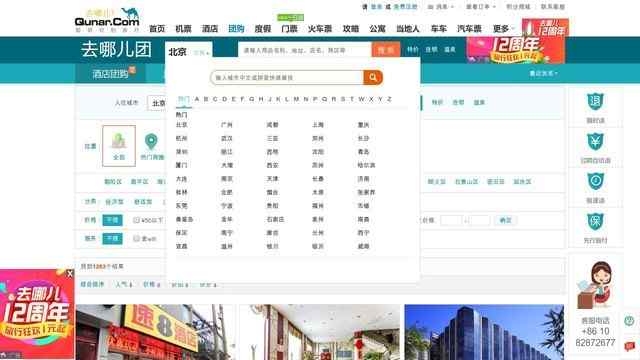Select letter M in the city index
640x360 pixels.
pos(296,99)
